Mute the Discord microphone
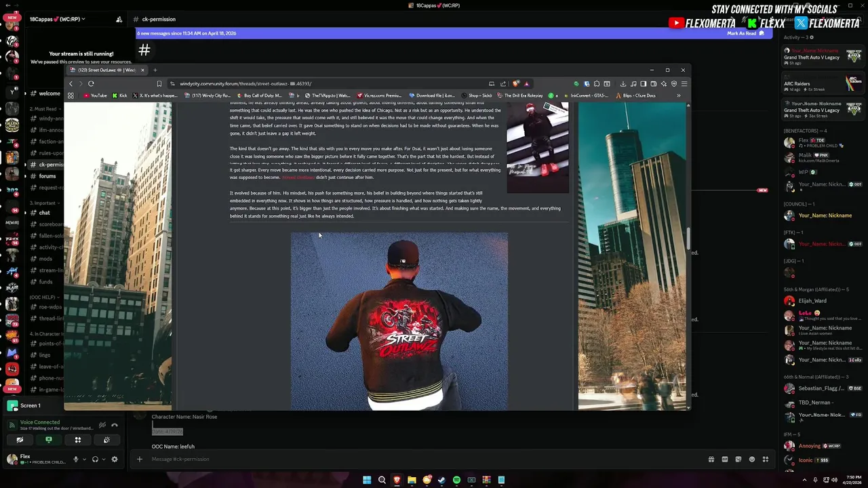Image resolution: width=868 pixels, height=488 pixels. 76,459
